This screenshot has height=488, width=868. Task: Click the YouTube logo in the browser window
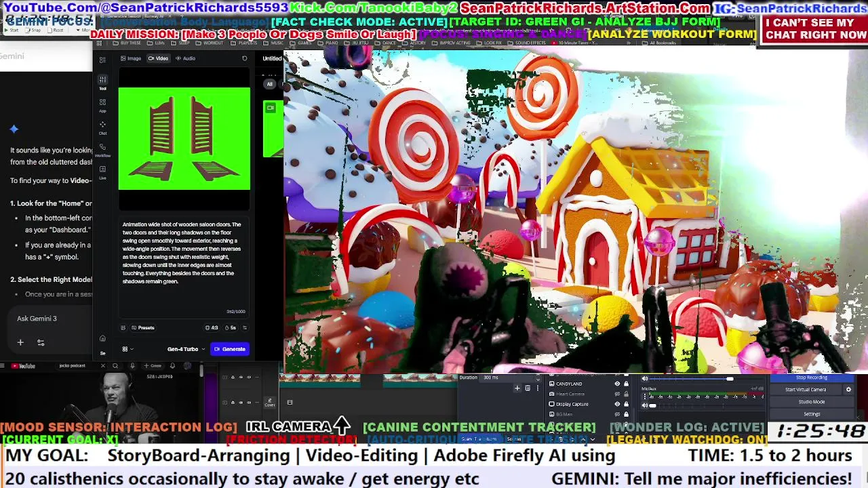[23, 366]
